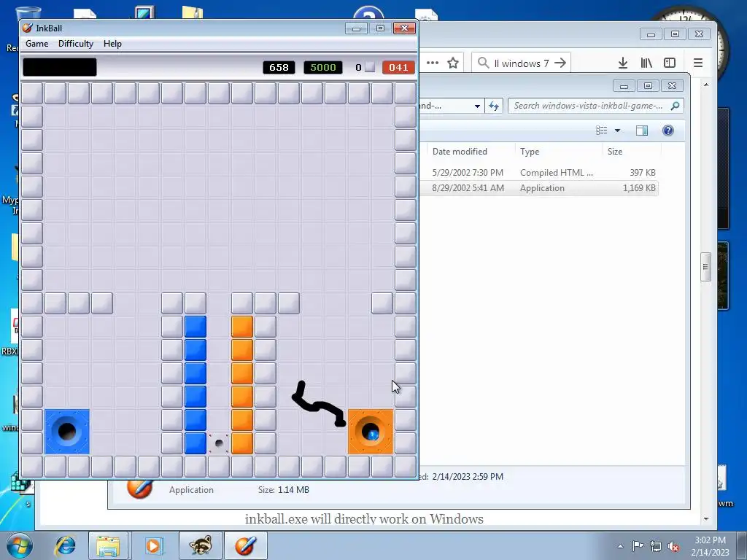The width and height of the screenshot is (747, 560).
Task: Click the gray ball between the colored columns
Action: tap(219, 443)
